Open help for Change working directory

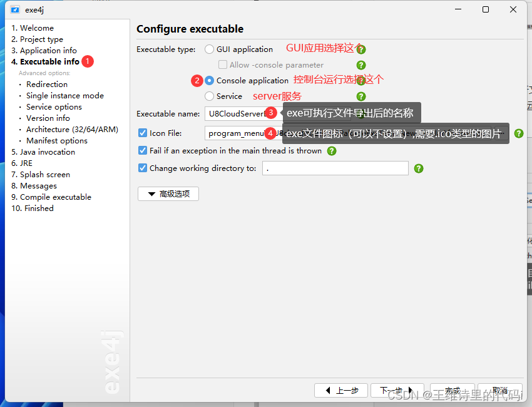click(419, 168)
